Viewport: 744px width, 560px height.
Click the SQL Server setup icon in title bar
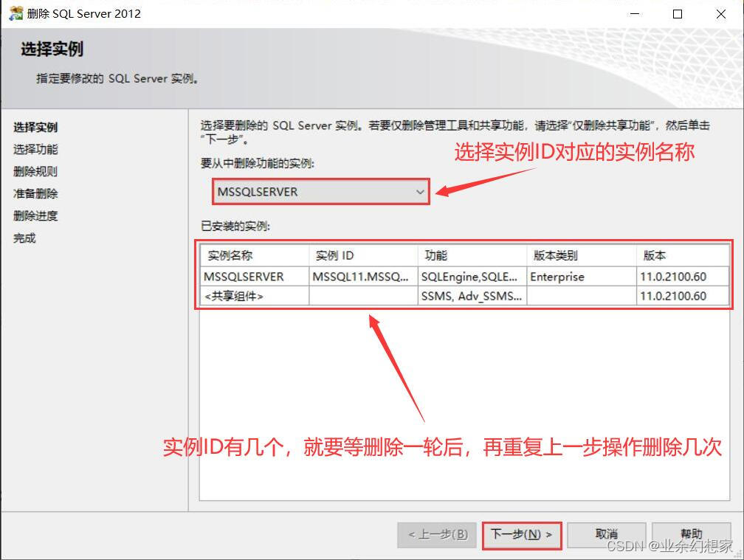pos(15,13)
